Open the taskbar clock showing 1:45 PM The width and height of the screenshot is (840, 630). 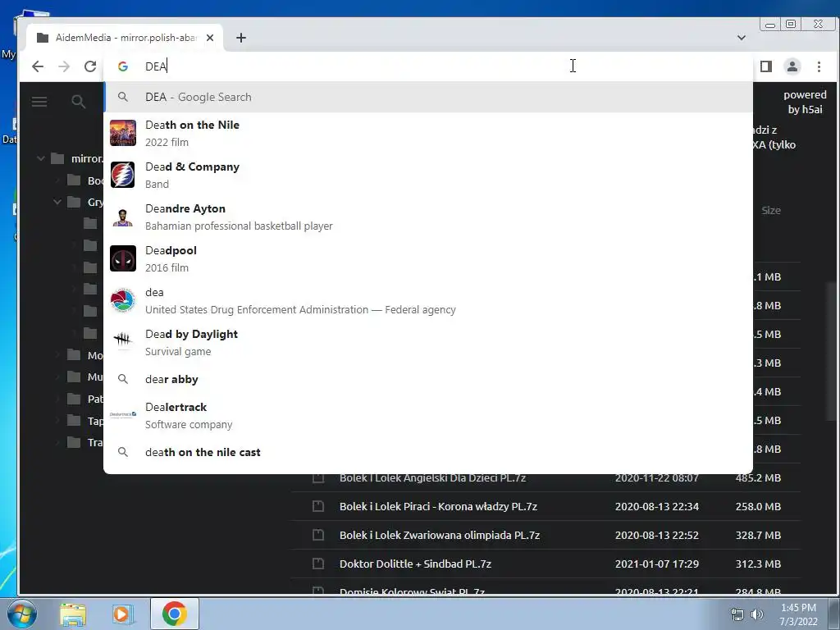coord(798,614)
